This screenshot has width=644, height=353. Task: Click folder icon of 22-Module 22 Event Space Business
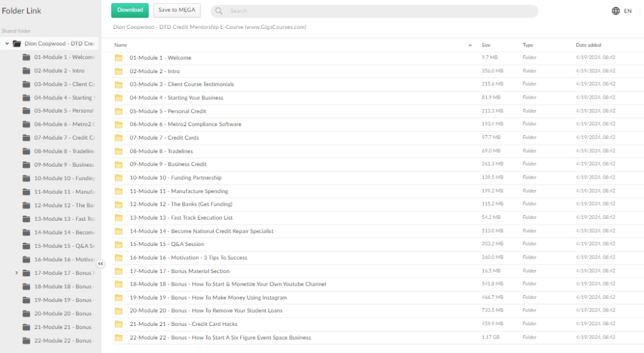(x=119, y=338)
